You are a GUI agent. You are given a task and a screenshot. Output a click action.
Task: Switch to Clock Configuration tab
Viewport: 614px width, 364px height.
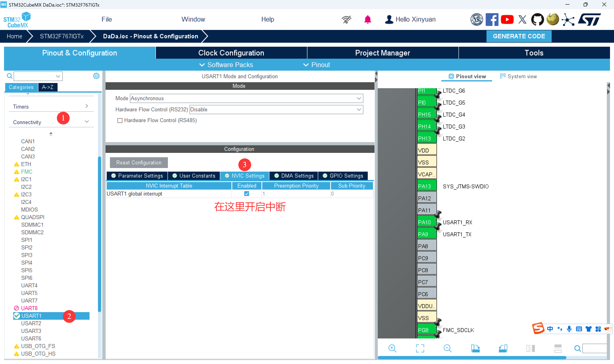[x=231, y=53]
